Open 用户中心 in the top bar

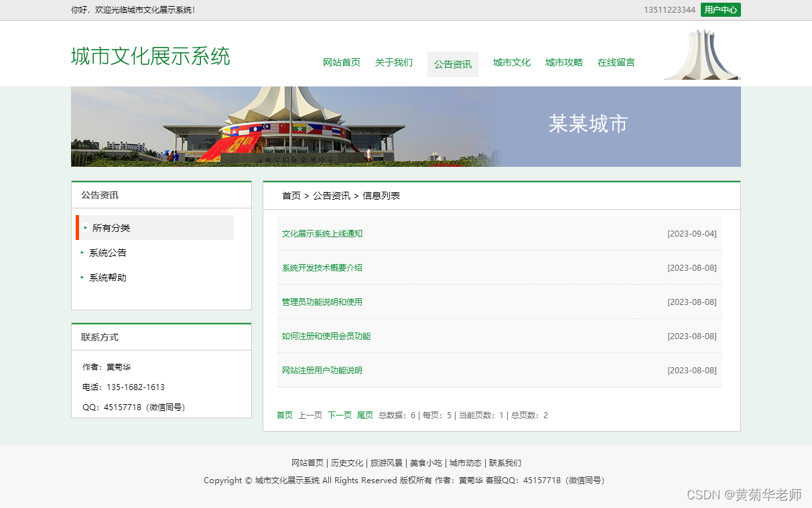pos(721,10)
